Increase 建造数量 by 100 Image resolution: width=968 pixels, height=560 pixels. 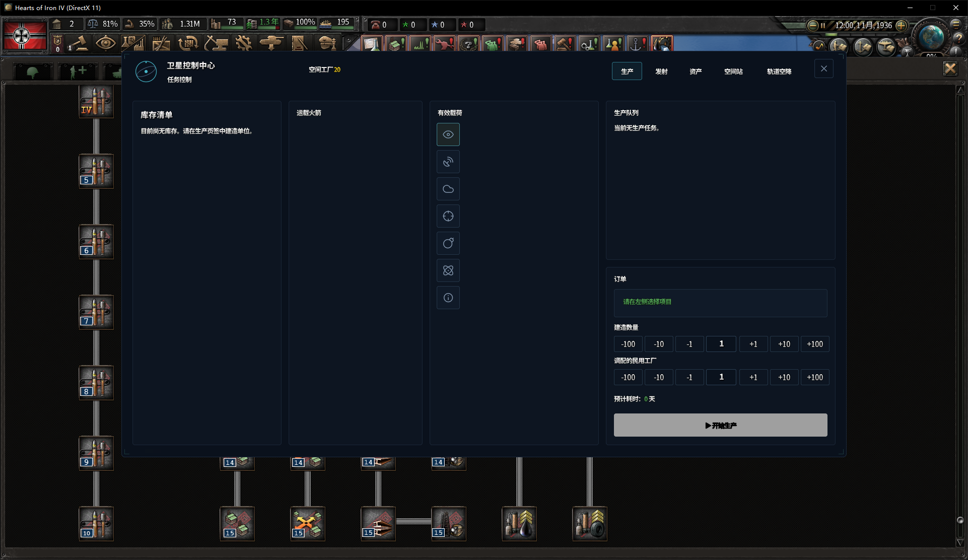click(815, 344)
